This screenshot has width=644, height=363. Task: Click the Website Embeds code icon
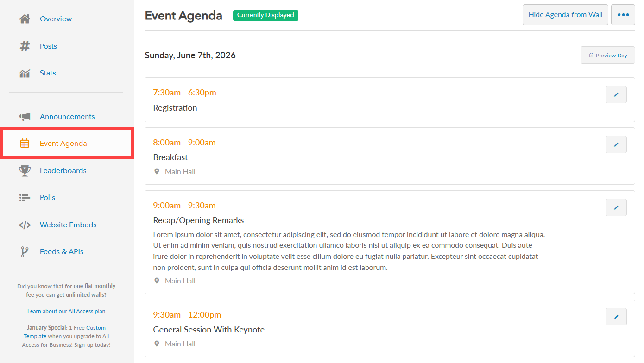pyautogui.click(x=24, y=225)
